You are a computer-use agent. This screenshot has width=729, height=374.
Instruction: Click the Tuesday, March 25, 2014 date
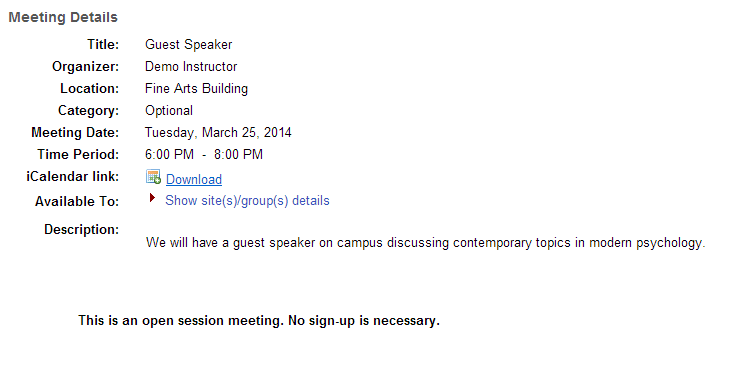click(x=218, y=133)
